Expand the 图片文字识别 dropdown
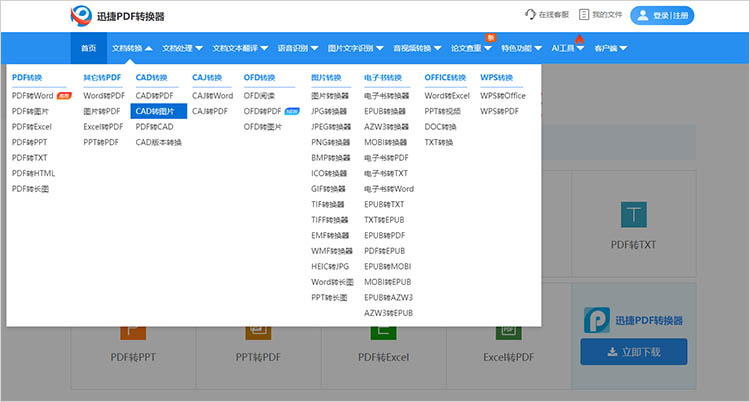The height and width of the screenshot is (402, 750). click(x=355, y=48)
